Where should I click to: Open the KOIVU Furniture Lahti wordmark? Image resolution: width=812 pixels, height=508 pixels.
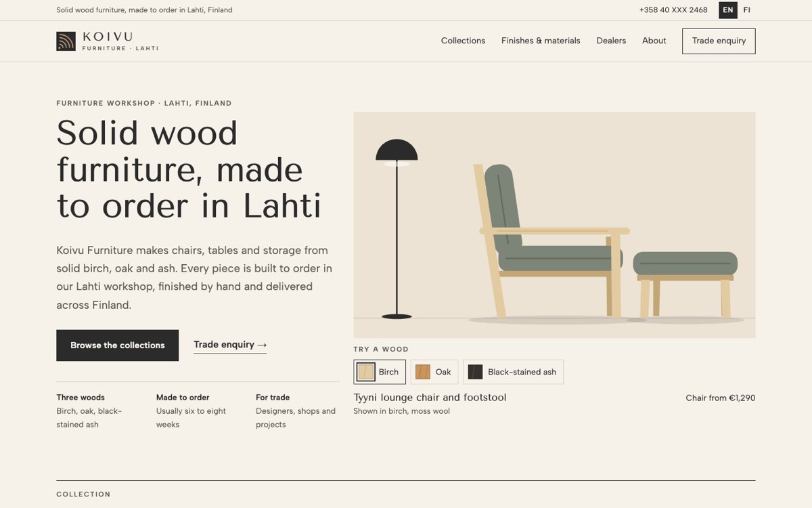(120, 41)
